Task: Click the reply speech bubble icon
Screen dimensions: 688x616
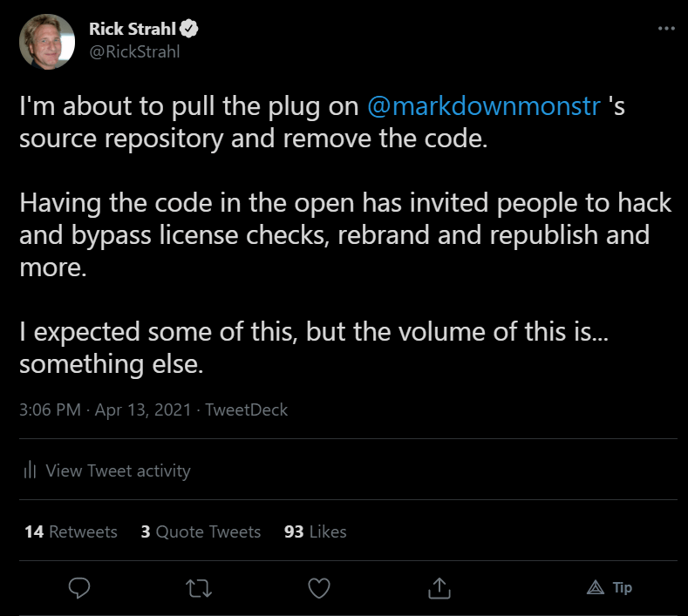Action: tap(79, 588)
